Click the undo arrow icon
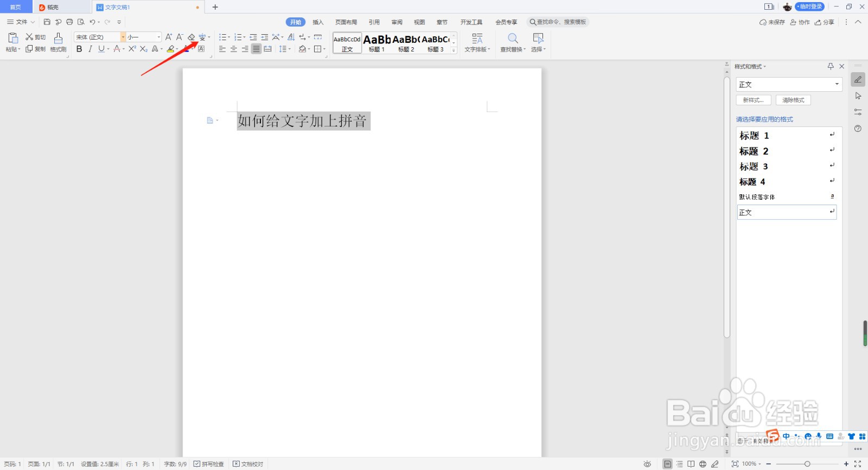Screen dimensions: 868x470 click(x=93, y=22)
